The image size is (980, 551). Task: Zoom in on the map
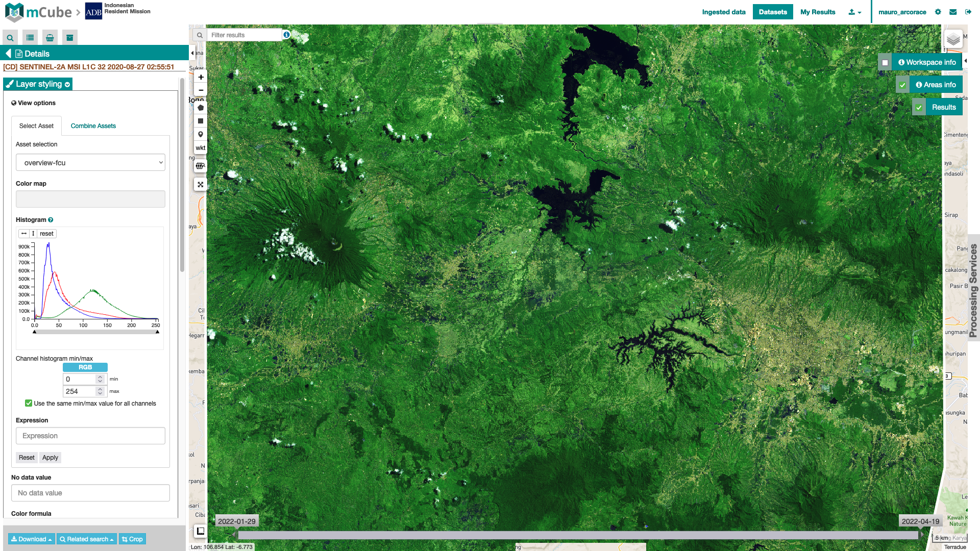coord(201,77)
